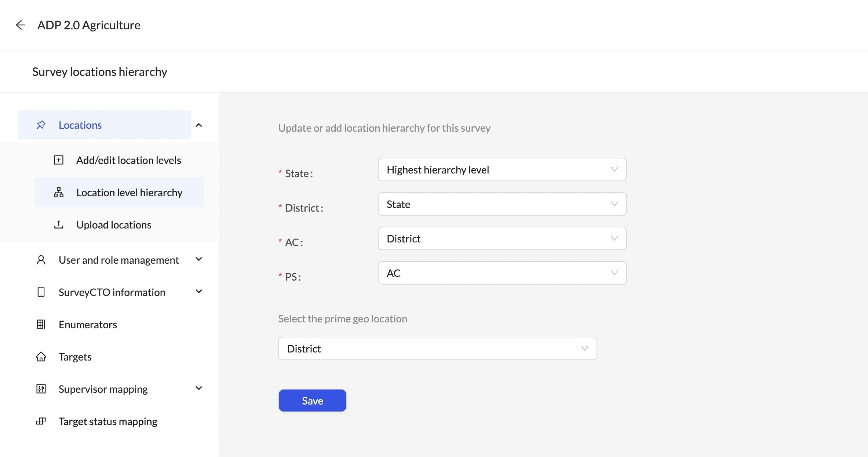Click the hierarchy tree icon in sidebar
The height and width of the screenshot is (457, 868).
[59, 193]
